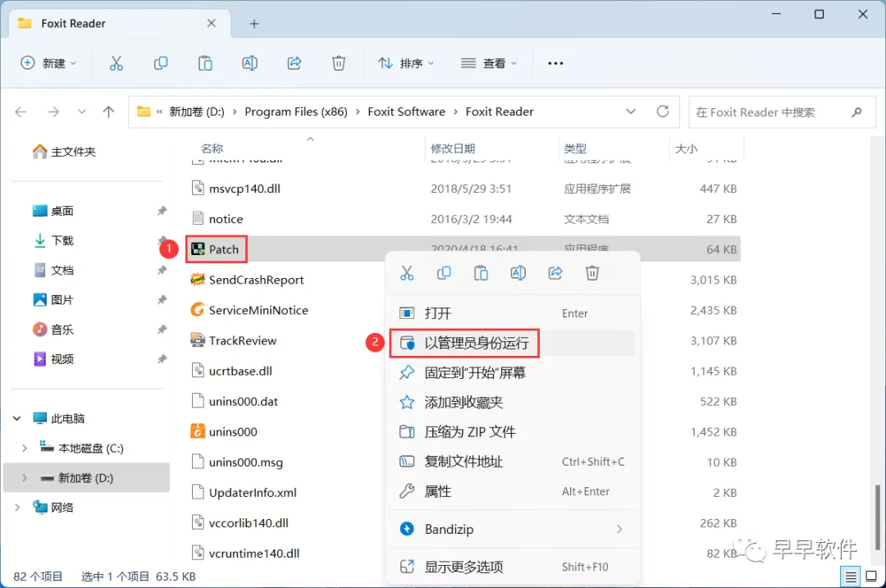
Task: Click the Paste icon in the context menu
Action: pyautogui.click(x=481, y=273)
